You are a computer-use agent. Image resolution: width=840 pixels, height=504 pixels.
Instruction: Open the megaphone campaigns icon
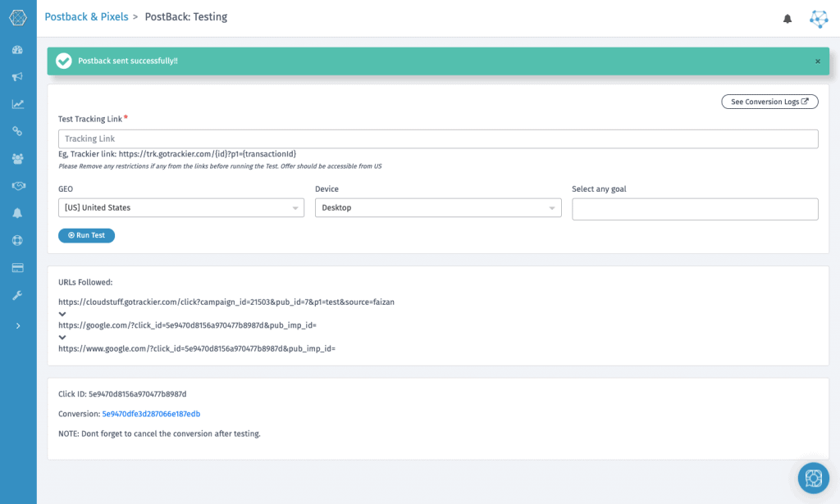click(x=17, y=77)
